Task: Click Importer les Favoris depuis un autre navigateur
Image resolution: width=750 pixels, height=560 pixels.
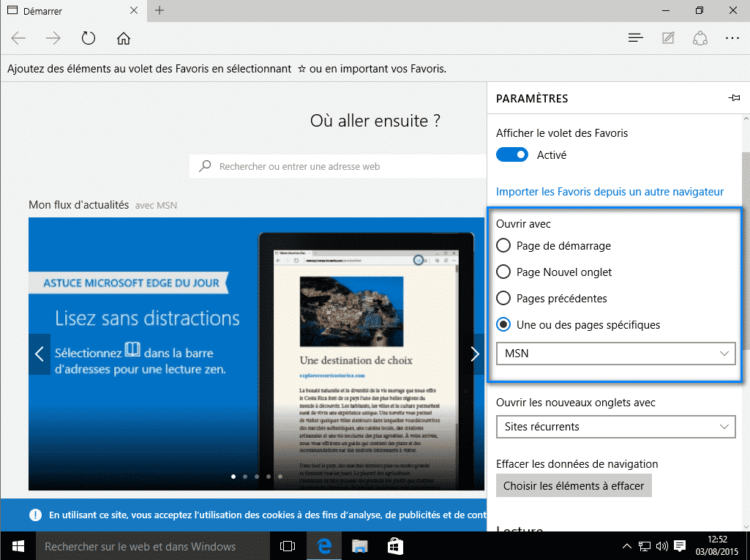Action: point(610,192)
